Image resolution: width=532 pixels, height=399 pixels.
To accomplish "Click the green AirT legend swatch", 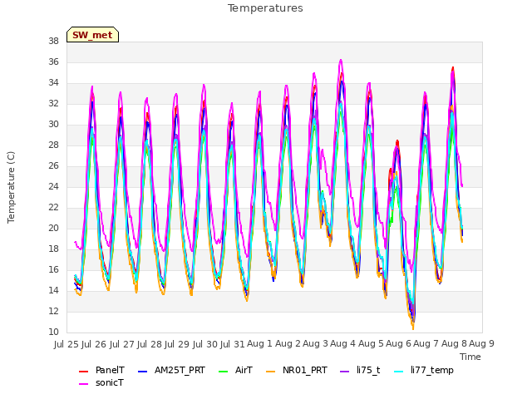I will tap(224, 372).
